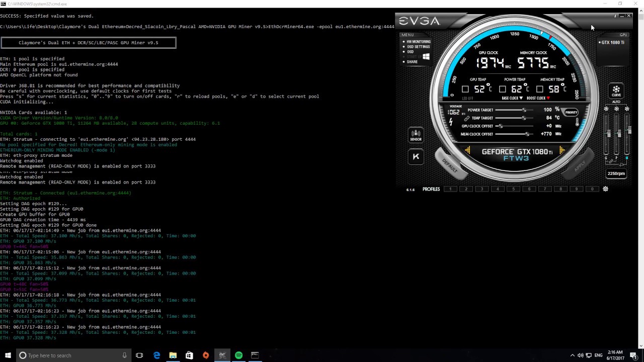
Task: Select profile slot 5
Action: (513, 189)
